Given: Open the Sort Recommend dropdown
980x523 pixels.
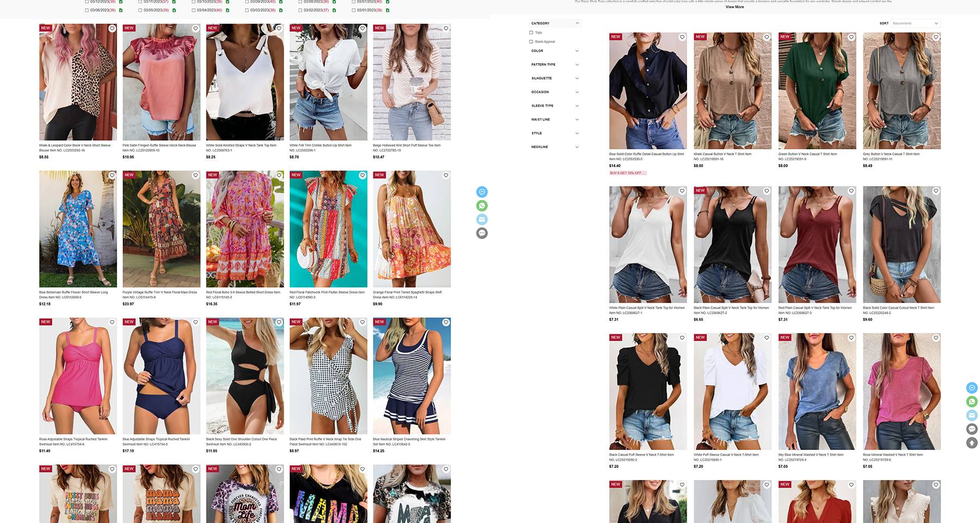Looking at the screenshot, I should 915,23.
